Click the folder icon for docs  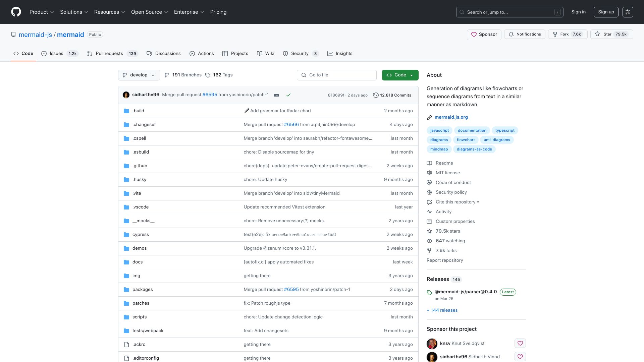point(126,262)
